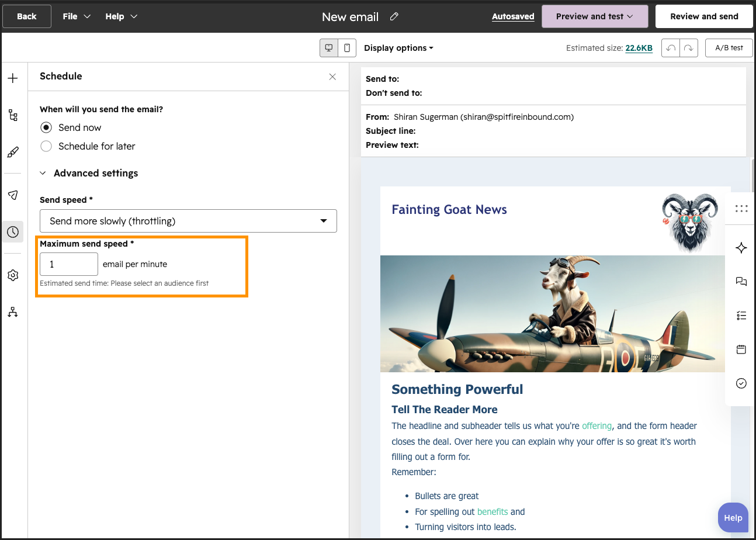Select the modules structure icon in left sidebar
The width and height of the screenshot is (756, 540).
pyautogui.click(x=13, y=115)
